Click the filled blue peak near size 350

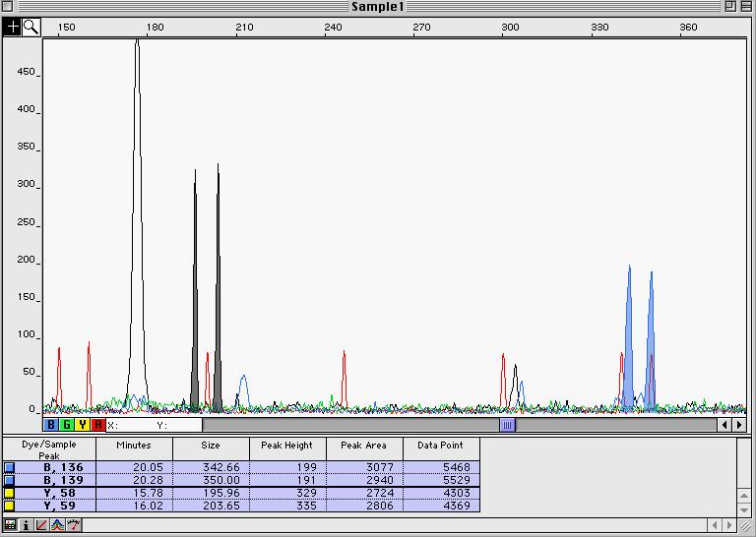tap(651, 361)
